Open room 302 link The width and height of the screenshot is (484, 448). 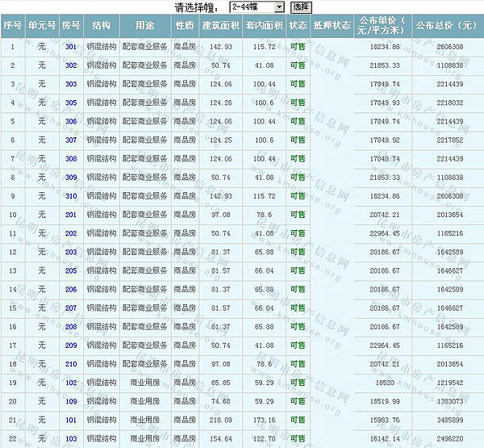71,65
